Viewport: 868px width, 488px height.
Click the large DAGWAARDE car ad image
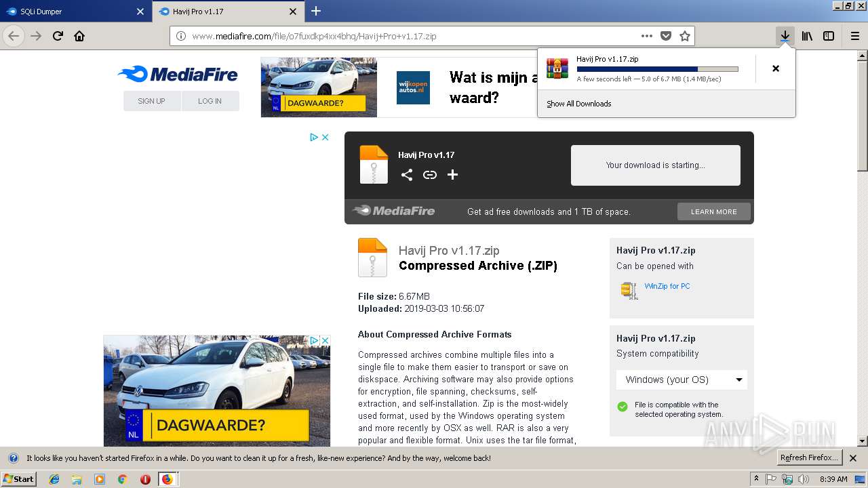pyautogui.click(x=216, y=391)
